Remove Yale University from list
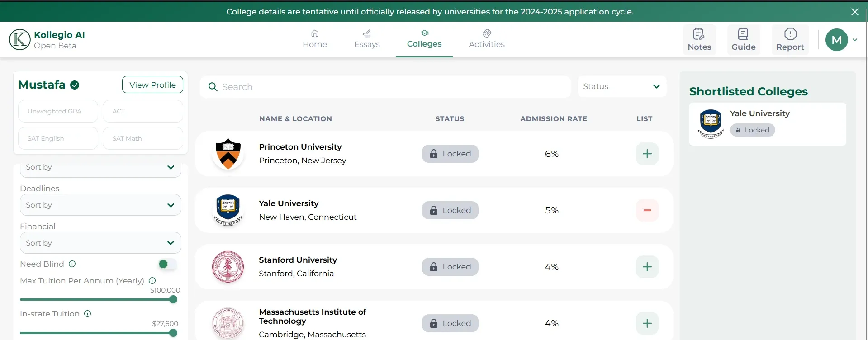Screen dimensions: 868x340 [x=647, y=210]
